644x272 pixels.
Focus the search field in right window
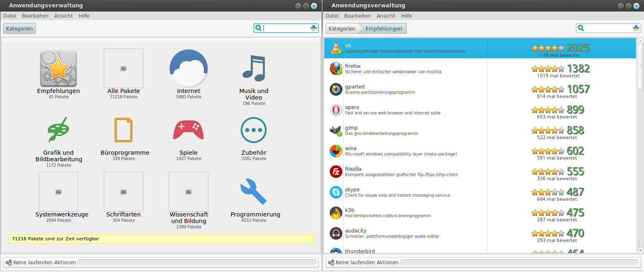click(x=609, y=28)
